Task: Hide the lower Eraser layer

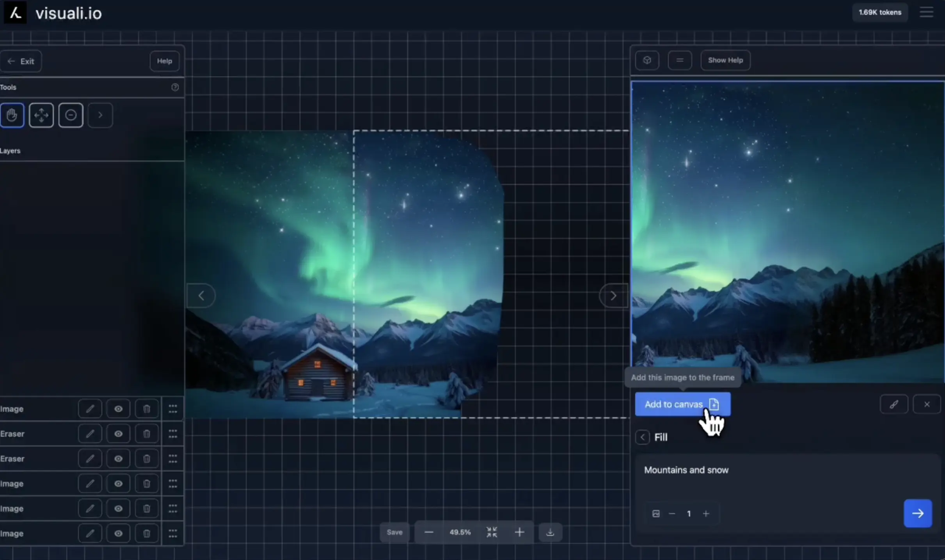Action: click(x=118, y=459)
